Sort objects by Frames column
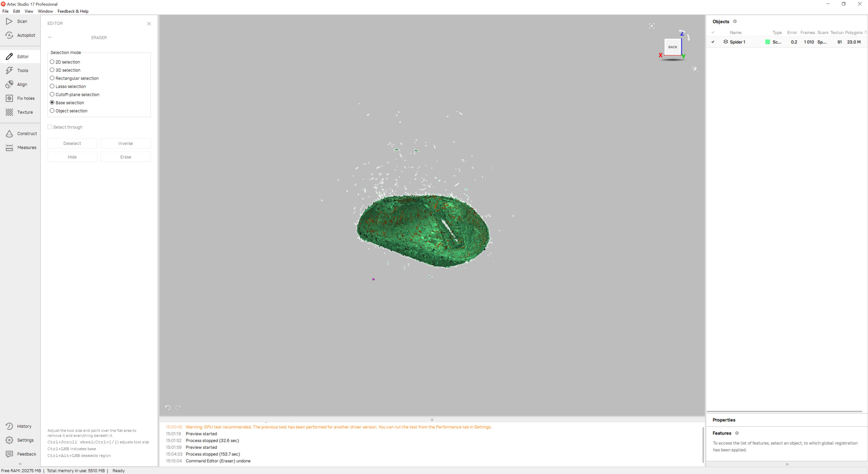The height and width of the screenshot is (474, 868). [807, 33]
